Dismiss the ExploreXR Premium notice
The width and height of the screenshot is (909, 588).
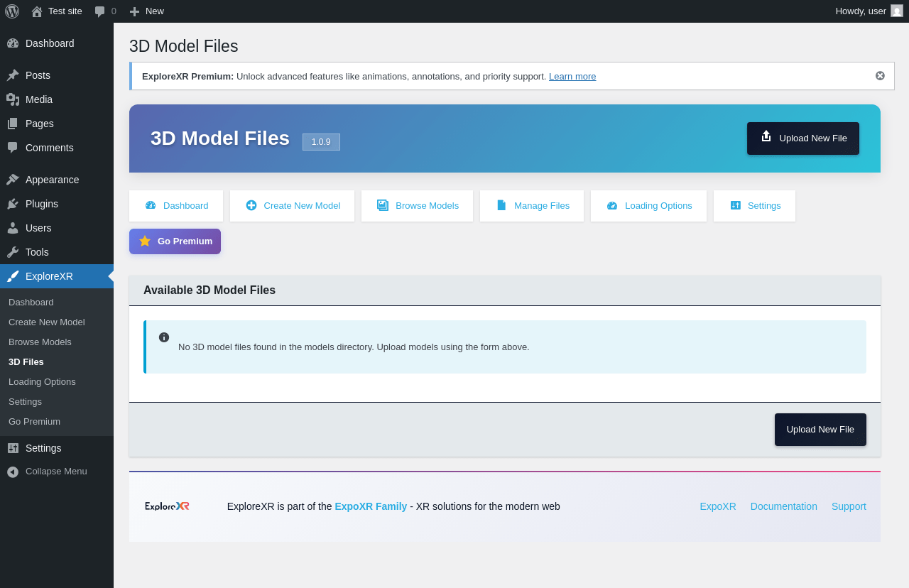[880, 76]
